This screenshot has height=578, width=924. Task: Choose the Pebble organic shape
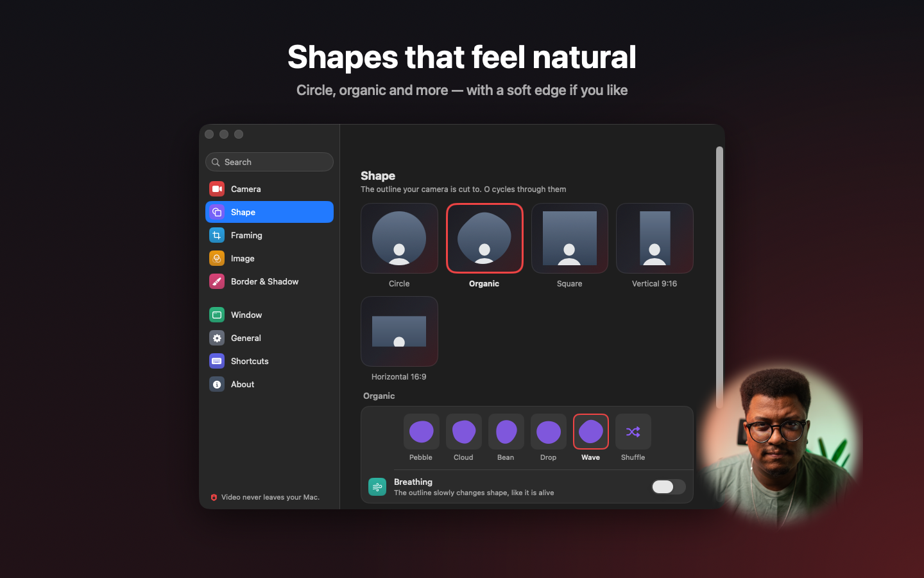pos(422,432)
